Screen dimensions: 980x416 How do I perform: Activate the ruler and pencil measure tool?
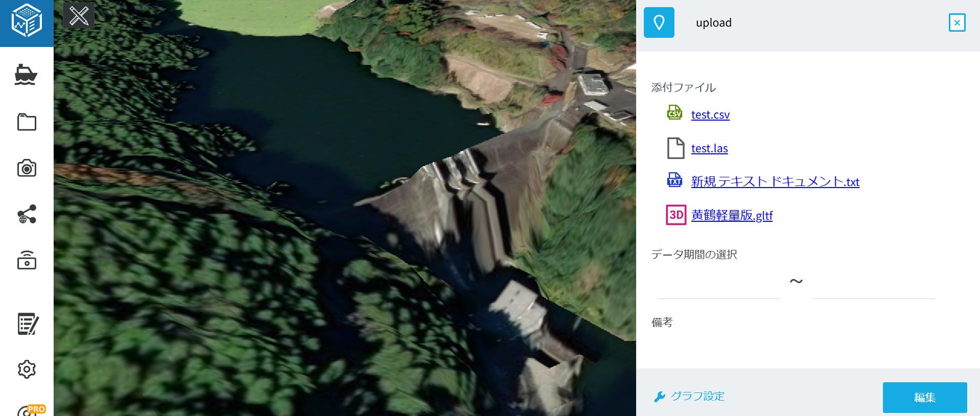79,15
